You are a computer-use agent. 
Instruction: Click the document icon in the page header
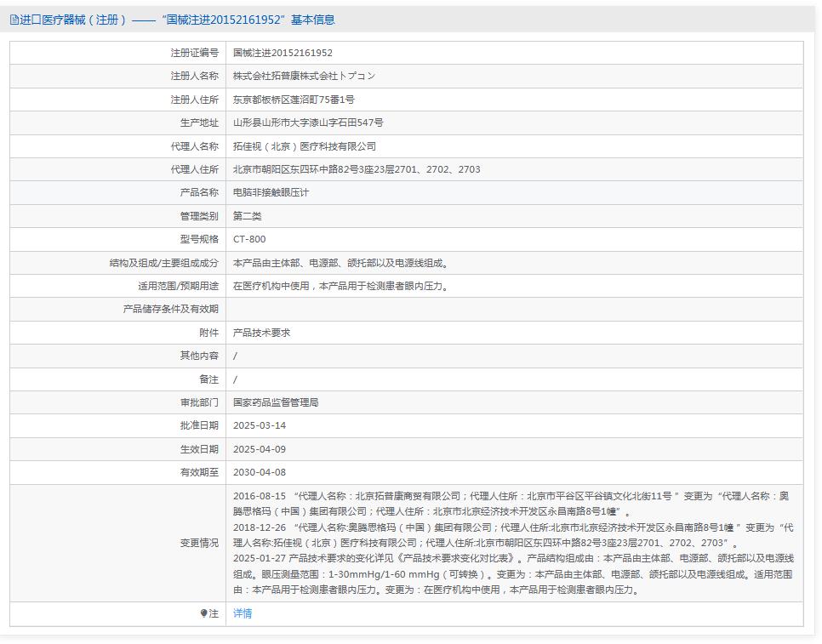tap(14, 20)
